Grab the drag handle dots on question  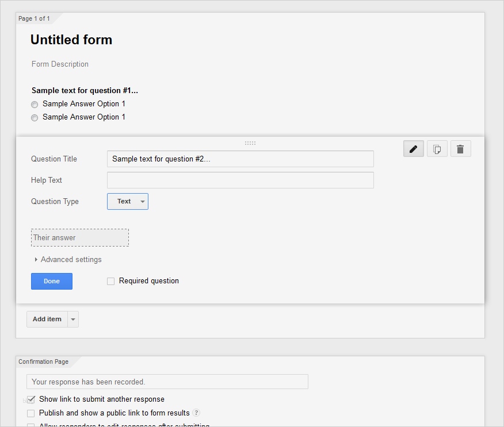250,143
